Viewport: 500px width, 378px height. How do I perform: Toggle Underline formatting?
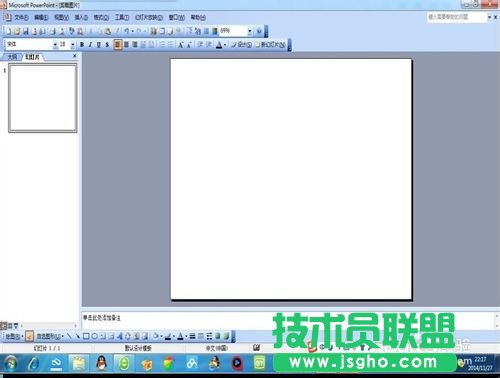pyautogui.click(x=99, y=44)
